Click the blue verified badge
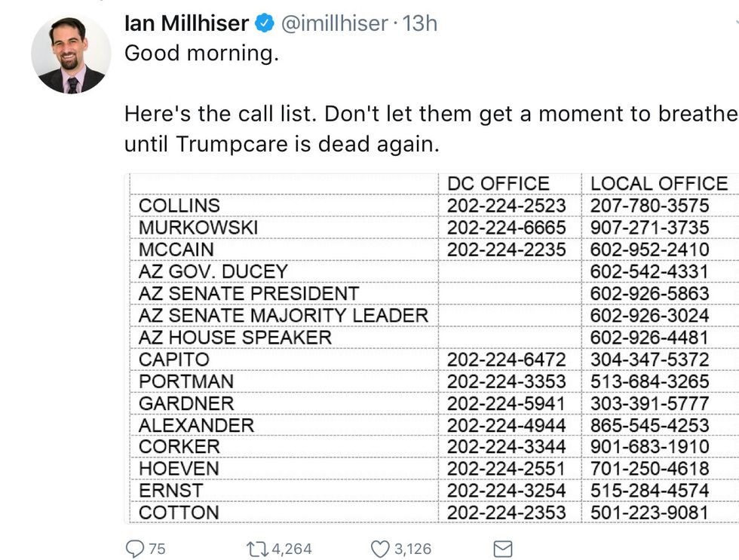Viewport: 739px width, 560px height. tap(265, 23)
